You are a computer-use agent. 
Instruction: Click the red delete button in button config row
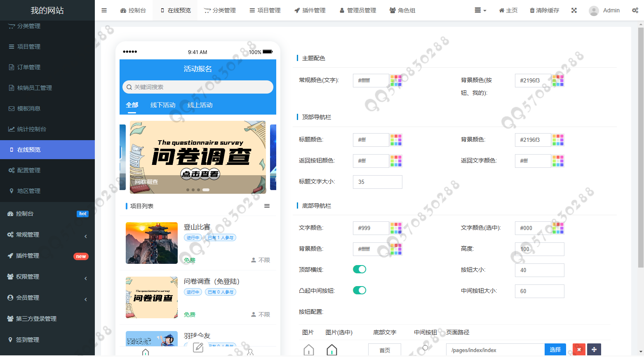coord(579,350)
